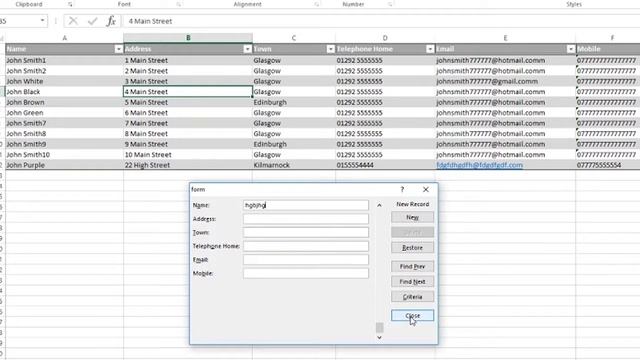Click the Mobile input field in form
640x360 pixels.
pos(306,273)
